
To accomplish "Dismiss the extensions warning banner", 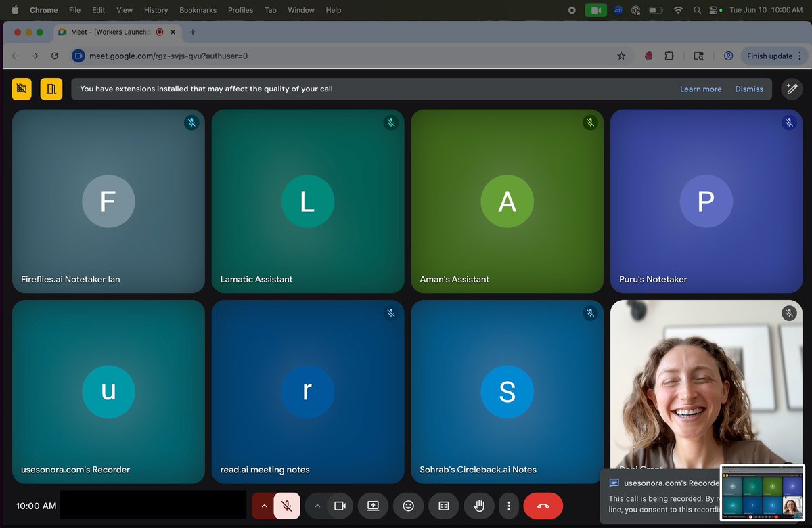I will point(749,89).
